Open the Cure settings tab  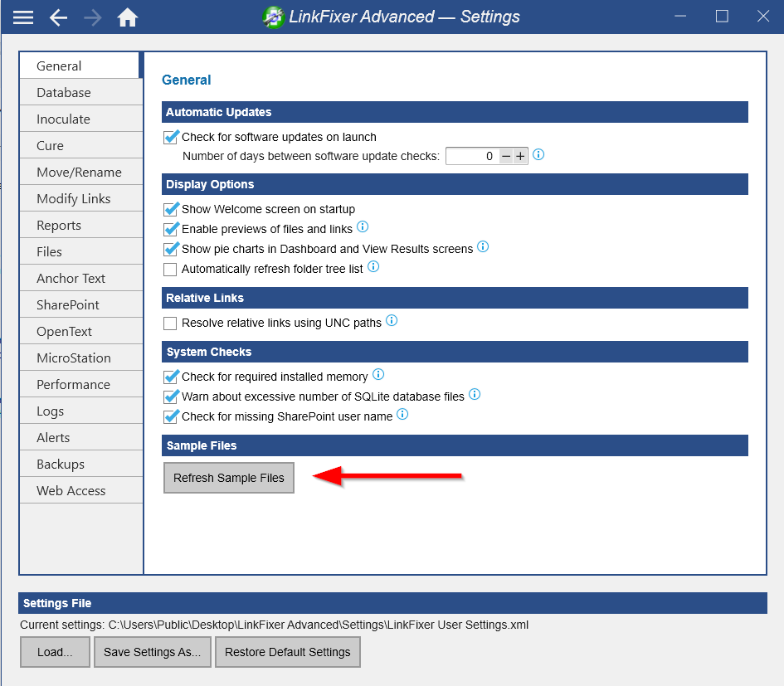click(x=81, y=145)
